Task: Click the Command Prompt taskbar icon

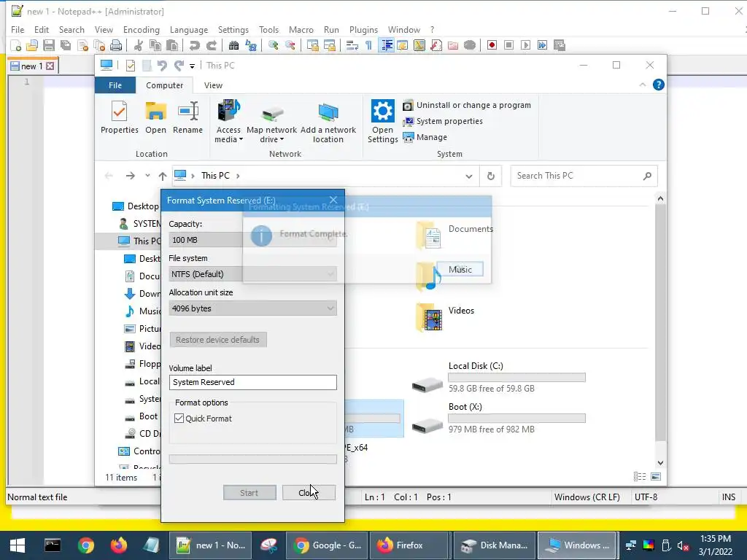Action: tap(53, 545)
